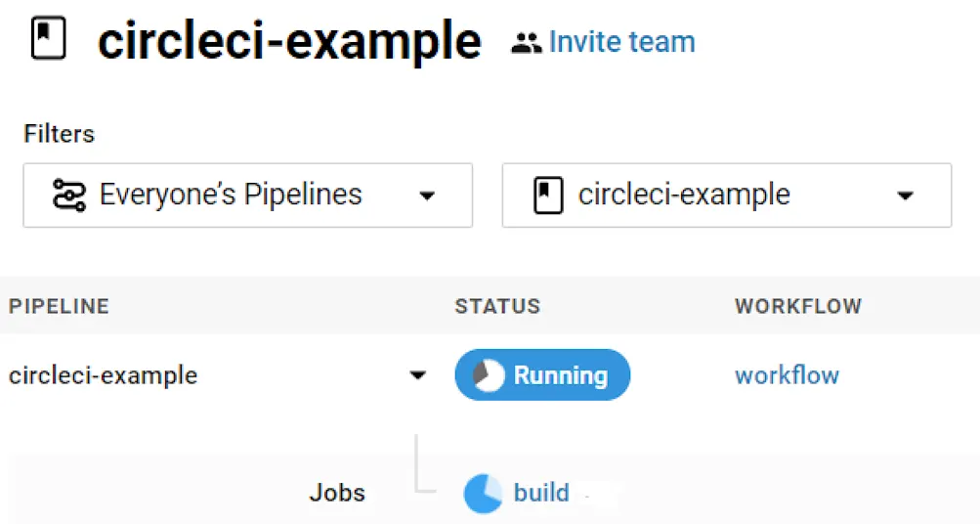Click the running status icon beside build
Viewport: 980px width, 524px height.
483,494
